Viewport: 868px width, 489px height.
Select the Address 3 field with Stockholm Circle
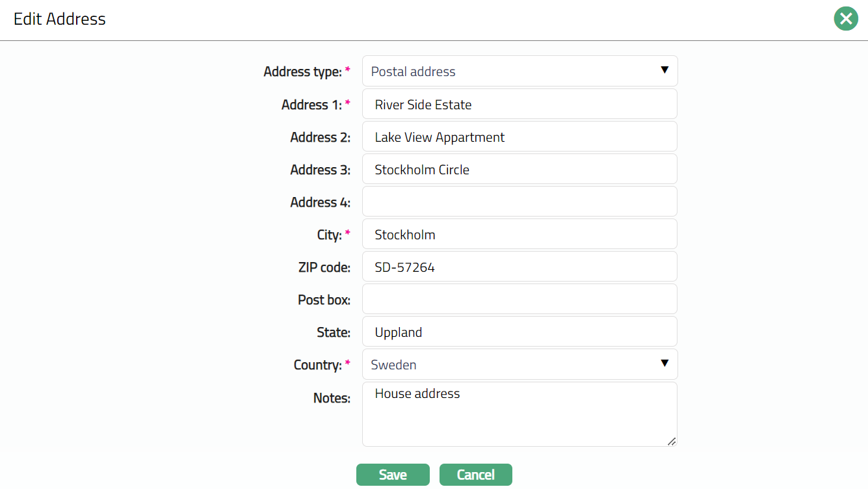[519, 170]
